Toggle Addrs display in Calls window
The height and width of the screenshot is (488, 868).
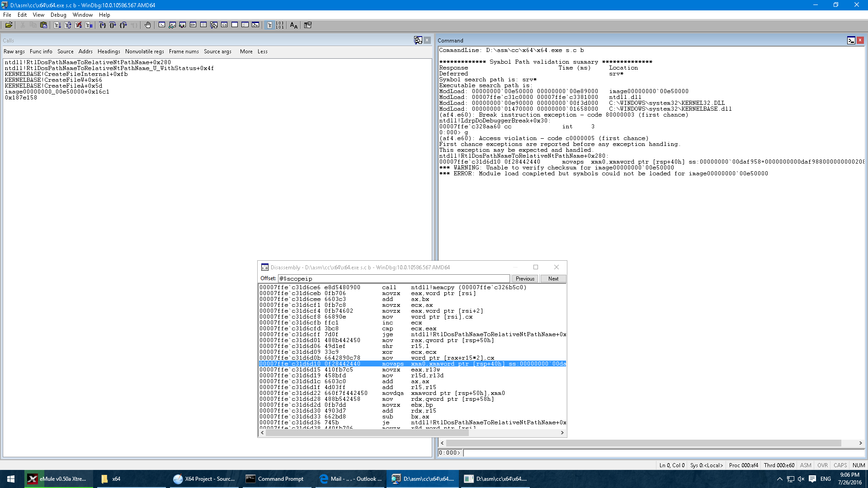pos(85,52)
